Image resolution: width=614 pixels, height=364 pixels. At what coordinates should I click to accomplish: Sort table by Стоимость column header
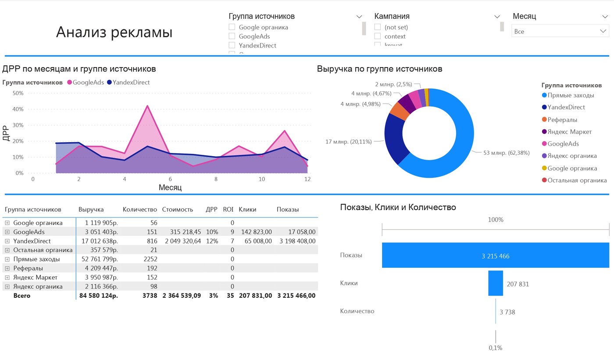pos(177,210)
